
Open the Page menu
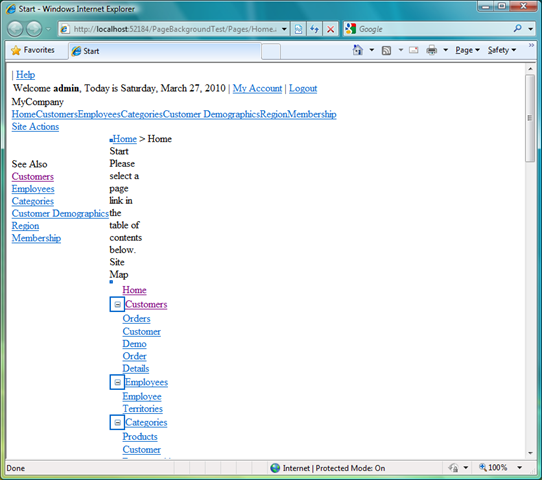click(x=467, y=50)
